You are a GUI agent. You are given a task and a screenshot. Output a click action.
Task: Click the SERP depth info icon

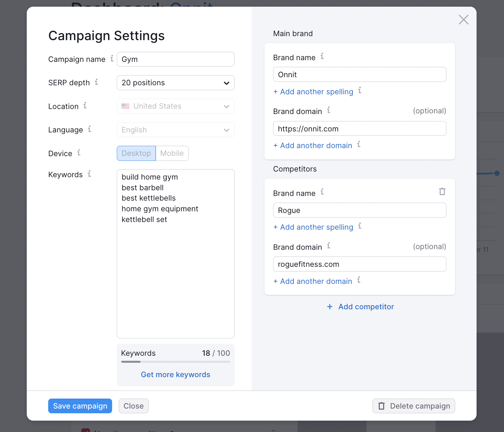[96, 82]
